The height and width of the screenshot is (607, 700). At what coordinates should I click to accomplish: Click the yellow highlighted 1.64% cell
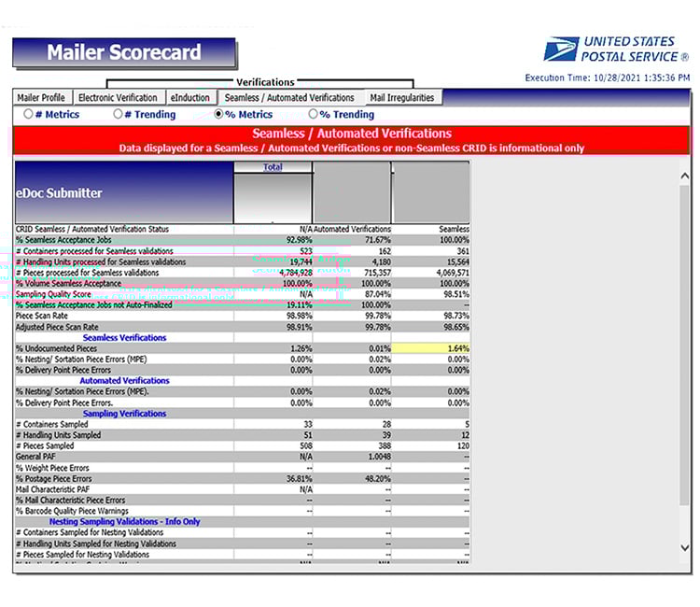(431, 348)
